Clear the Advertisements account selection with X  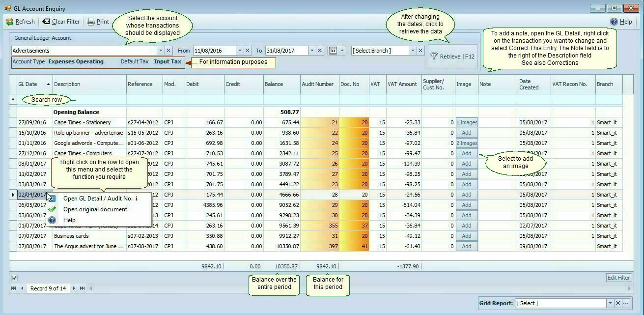[x=168, y=51]
